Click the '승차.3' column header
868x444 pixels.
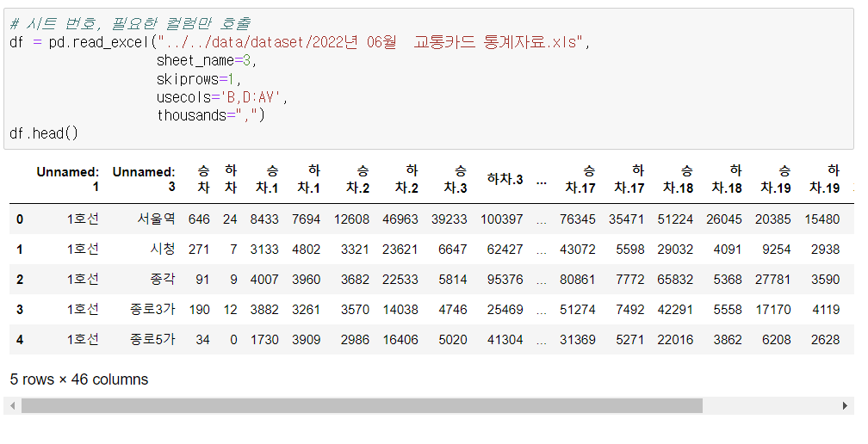[x=455, y=179]
